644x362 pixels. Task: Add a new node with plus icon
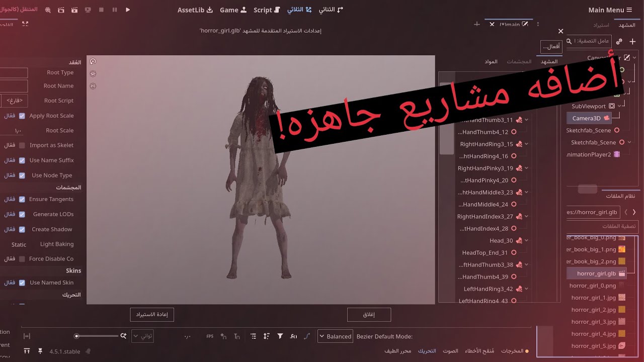click(632, 41)
